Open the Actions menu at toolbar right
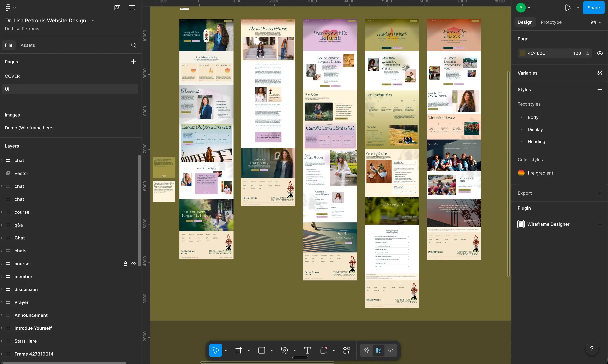This screenshot has width=608, height=364. pyautogui.click(x=347, y=350)
